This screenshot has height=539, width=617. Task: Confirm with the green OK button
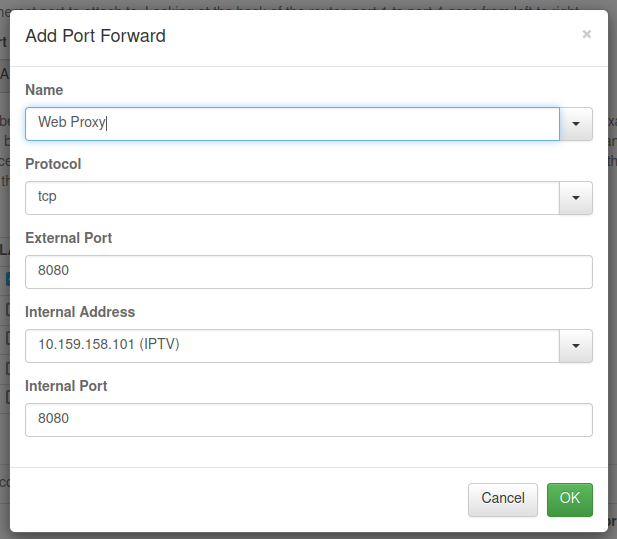click(569, 499)
